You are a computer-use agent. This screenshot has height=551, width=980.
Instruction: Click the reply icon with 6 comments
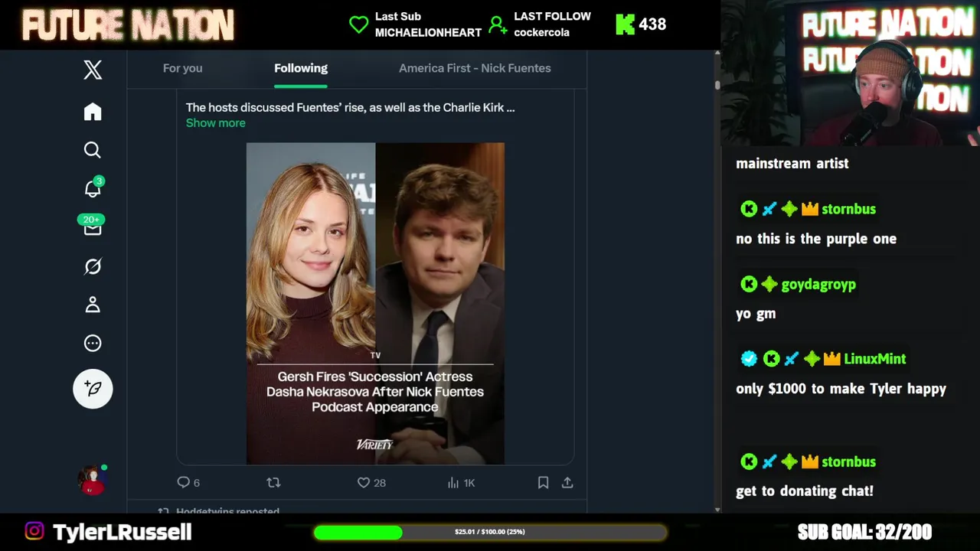click(184, 482)
